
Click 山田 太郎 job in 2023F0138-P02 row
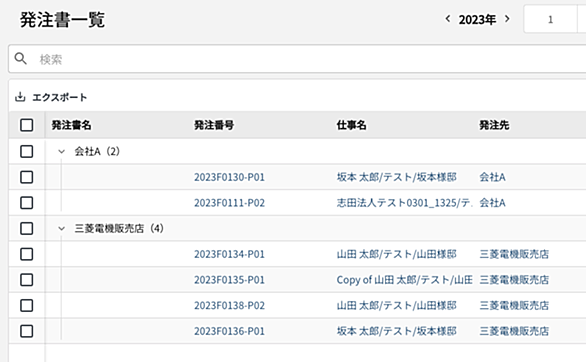(x=397, y=306)
